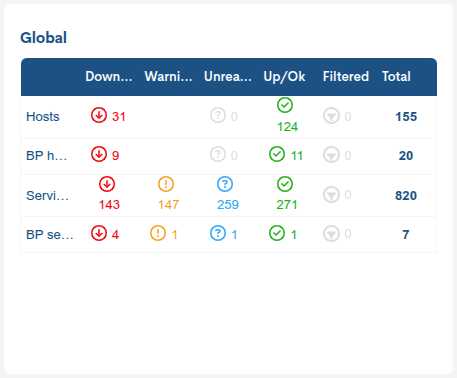The width and height of the screenshot is (457, 378).
Task: Click the Global panel title
Action: (44, 38)
